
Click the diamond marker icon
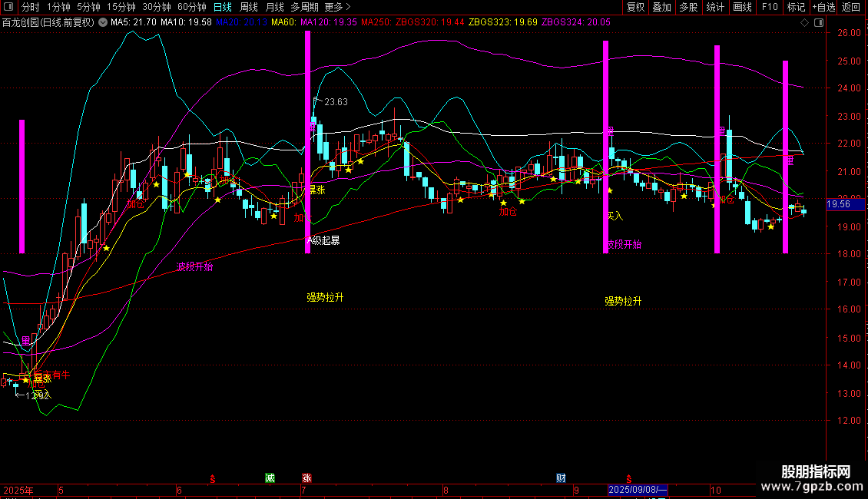pos(805,23)
